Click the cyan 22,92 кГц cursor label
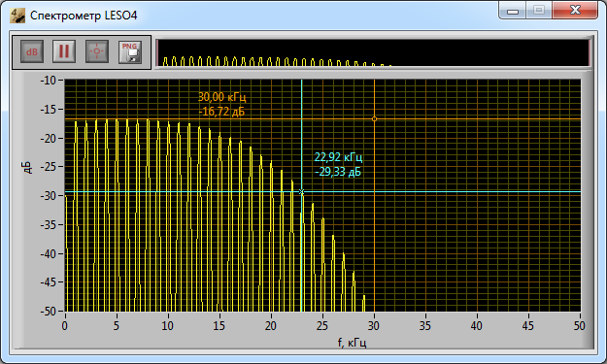Screen dimensions: 607x364 pyautogui.click(x=338, y=157)
